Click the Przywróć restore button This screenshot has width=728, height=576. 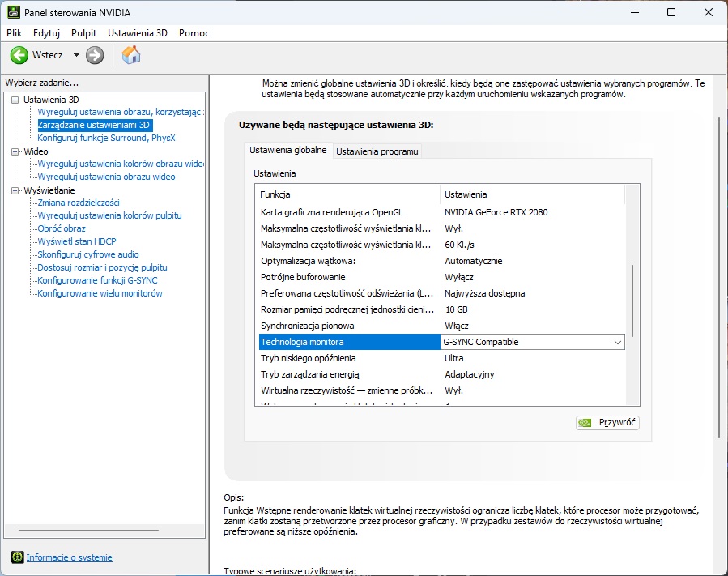607,422
